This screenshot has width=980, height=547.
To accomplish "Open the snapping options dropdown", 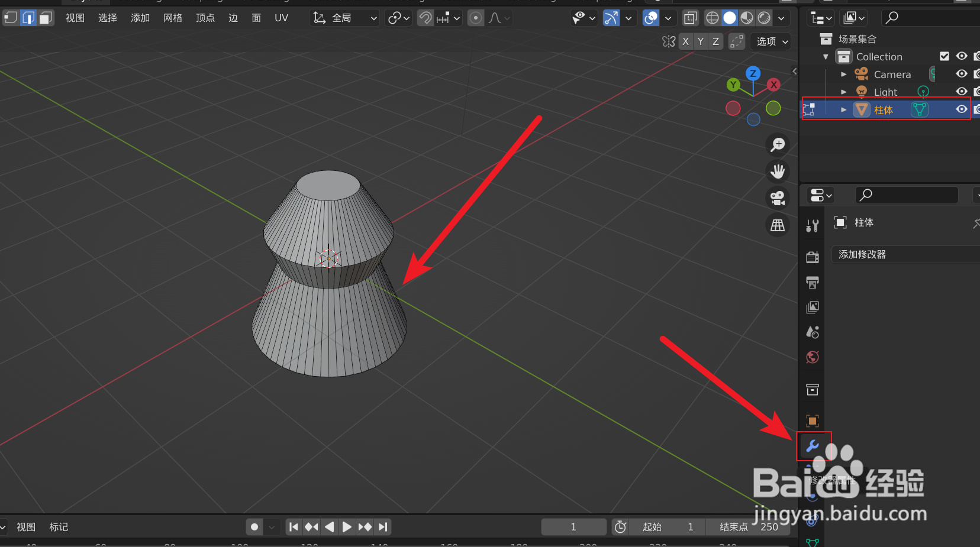I will 449,18.
